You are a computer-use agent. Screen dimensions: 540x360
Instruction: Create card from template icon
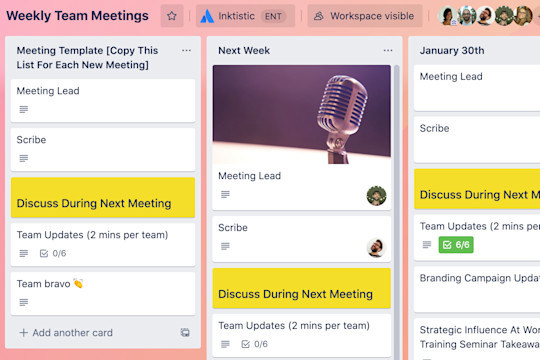click(x=185, y=332)
